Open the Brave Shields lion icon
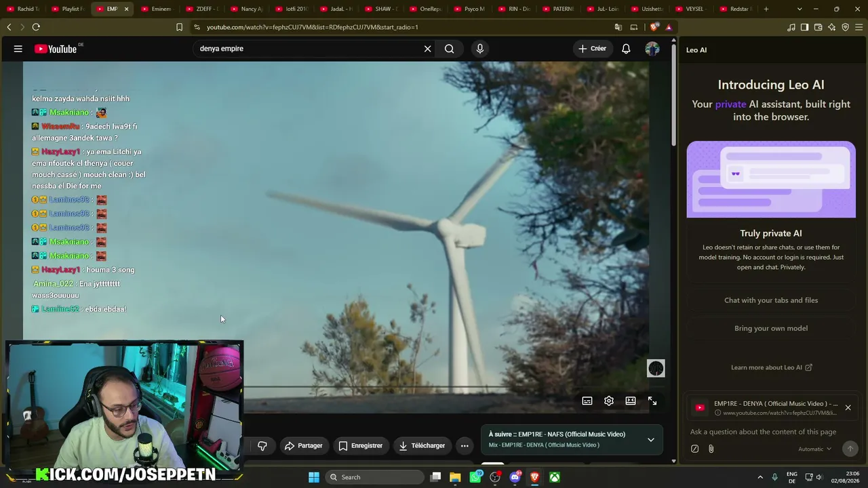Viewport: 868px width, 488px height. (x=654, y=27)
